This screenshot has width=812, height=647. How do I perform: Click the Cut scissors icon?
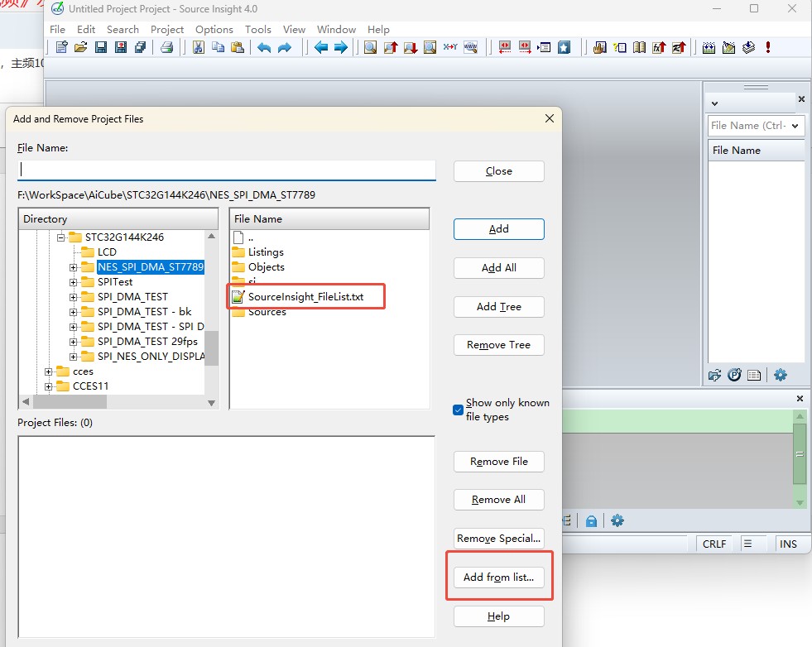pos(199,48)
